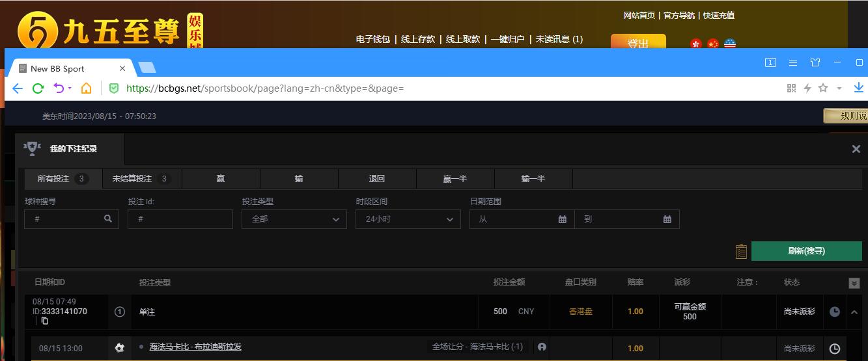Click the 线上存款 link in top menu
Screen dimensions: 868x361
pos(417,39)
